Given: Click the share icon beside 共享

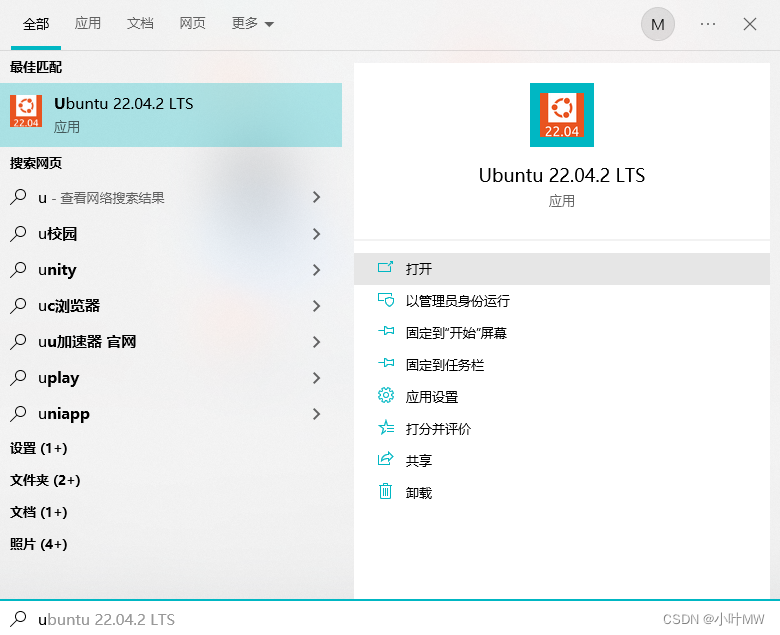Looking at the screenshot, I should [386, 459].
